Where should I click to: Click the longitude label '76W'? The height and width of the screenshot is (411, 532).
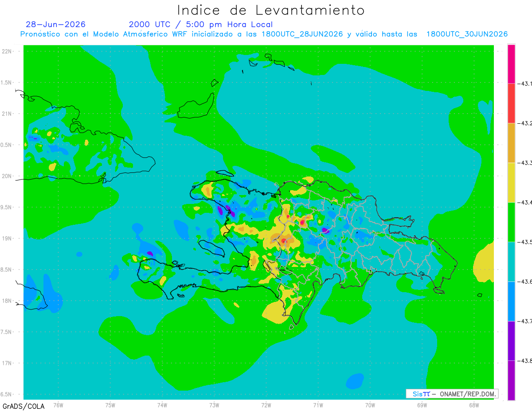(58, 405)
